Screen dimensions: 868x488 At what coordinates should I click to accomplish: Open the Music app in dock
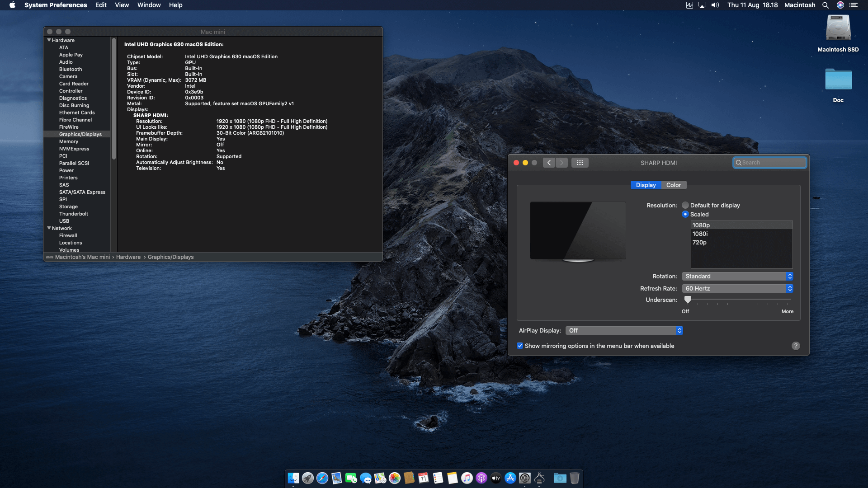467,478
